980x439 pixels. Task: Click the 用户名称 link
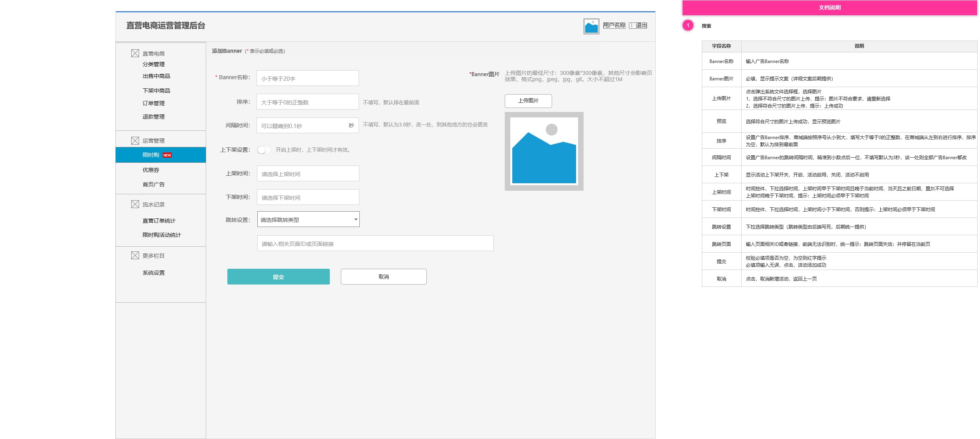point(614,25)
